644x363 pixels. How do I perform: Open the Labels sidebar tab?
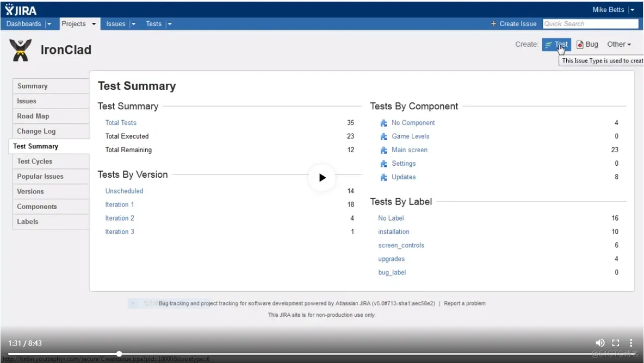point(51,222)
